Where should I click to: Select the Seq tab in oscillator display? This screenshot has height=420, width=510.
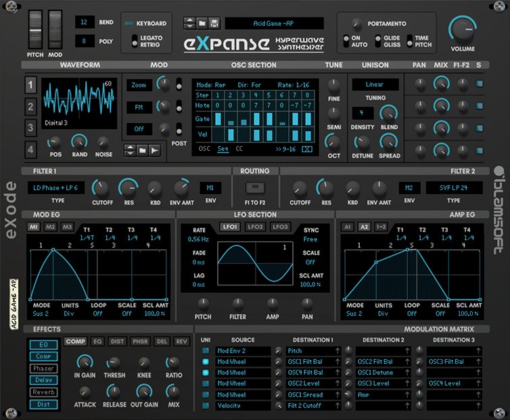223,149
